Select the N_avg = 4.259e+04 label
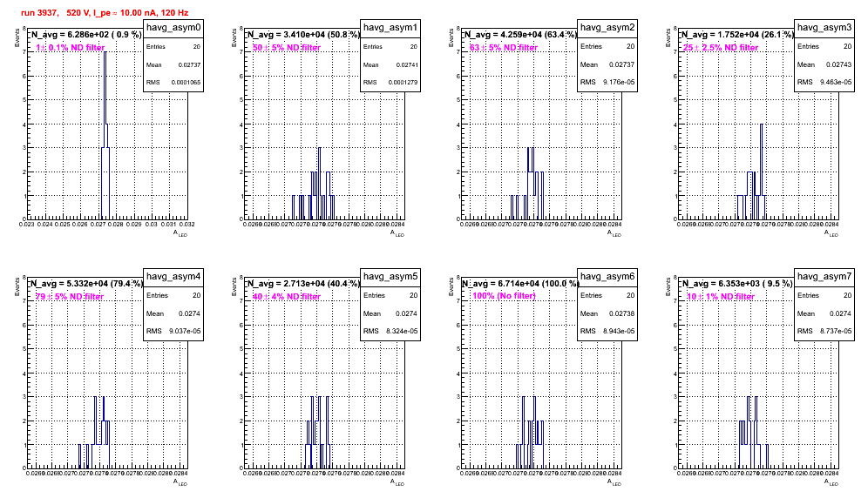The width and height of the screenshot is (868, 498). [x=519, y=35]
